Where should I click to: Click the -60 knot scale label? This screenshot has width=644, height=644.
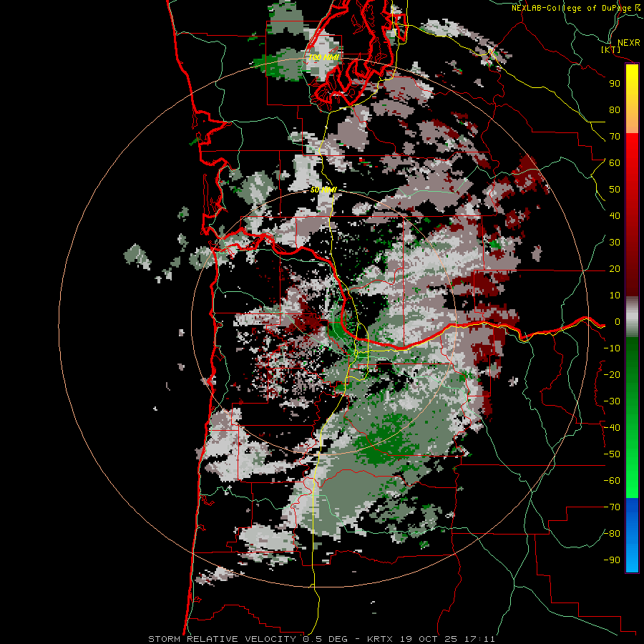pyautogui.click(x=612, y=481)
